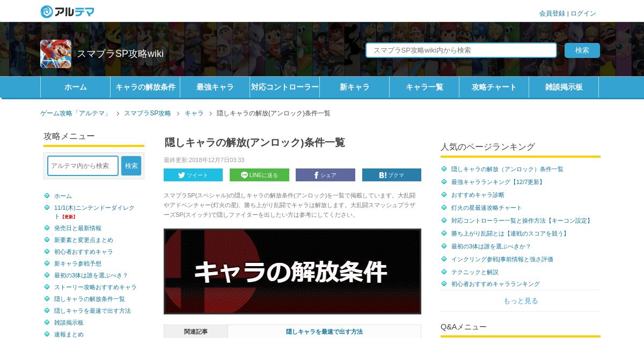Open sidebar 初心者おすすめキャラ link
This screenshot has height=338, width=644.
pos(84,252)
